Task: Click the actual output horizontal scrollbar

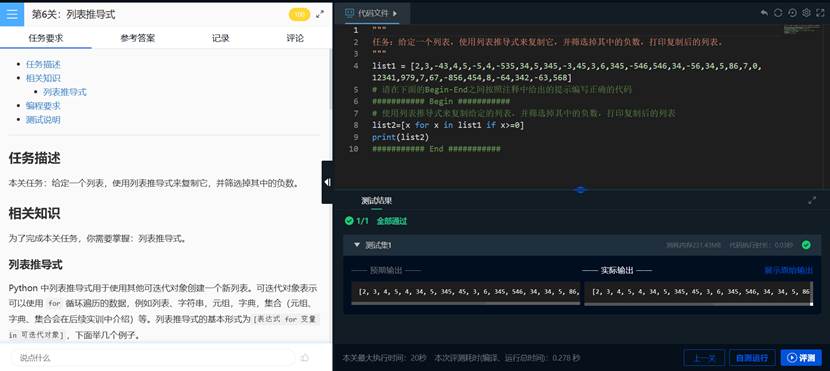Action: click(698, 303)
